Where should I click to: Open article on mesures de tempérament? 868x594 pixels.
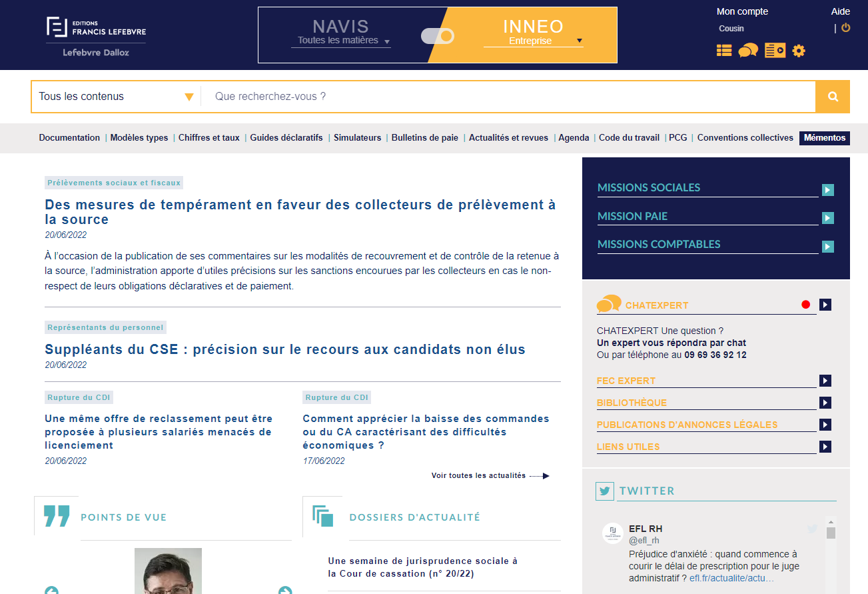300,212
